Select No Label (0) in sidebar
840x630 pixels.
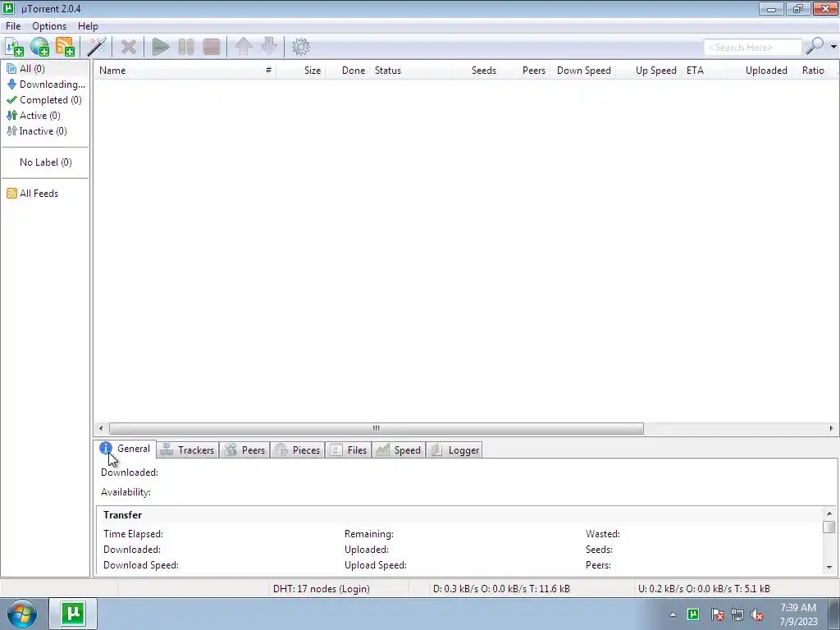(45, 162)
